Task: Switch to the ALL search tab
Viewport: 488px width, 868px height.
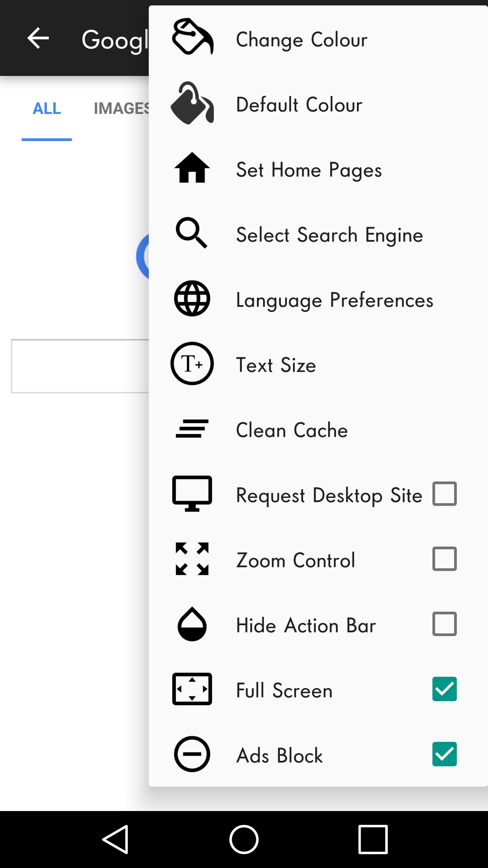Action: [x=47, y=108]
